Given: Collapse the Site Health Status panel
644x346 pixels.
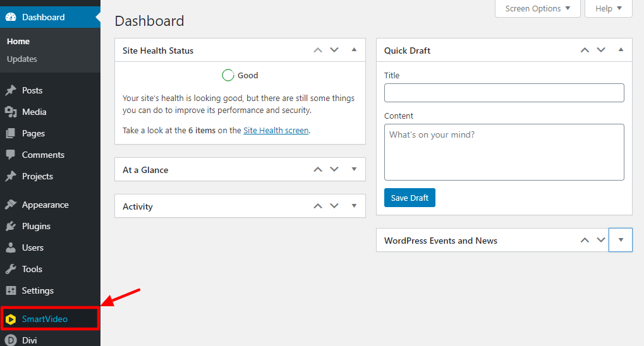Looking at the screenshot, I should click(354, 50).
